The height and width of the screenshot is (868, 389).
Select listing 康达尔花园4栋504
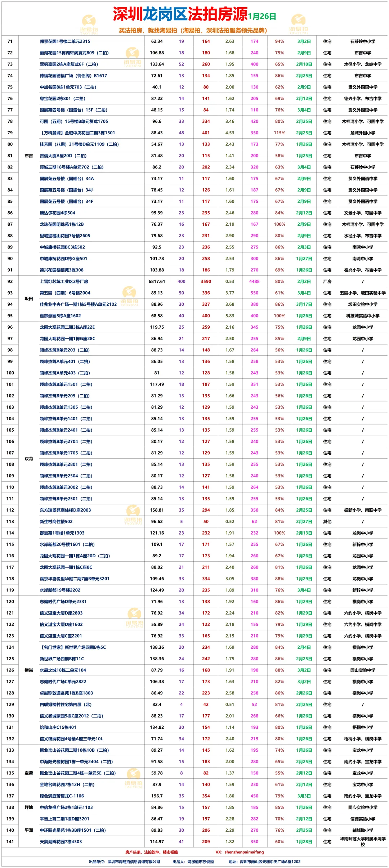[57, 213]
